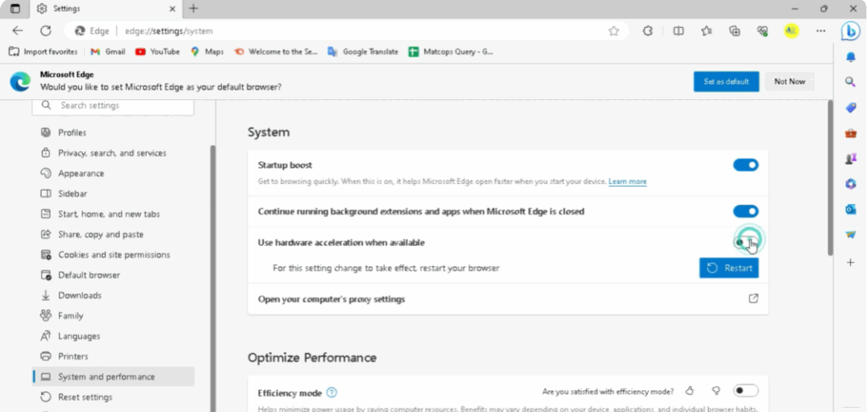Open sidebar Microsoft 365 icon
Viewport: 868px width, 412px height.
851,184
